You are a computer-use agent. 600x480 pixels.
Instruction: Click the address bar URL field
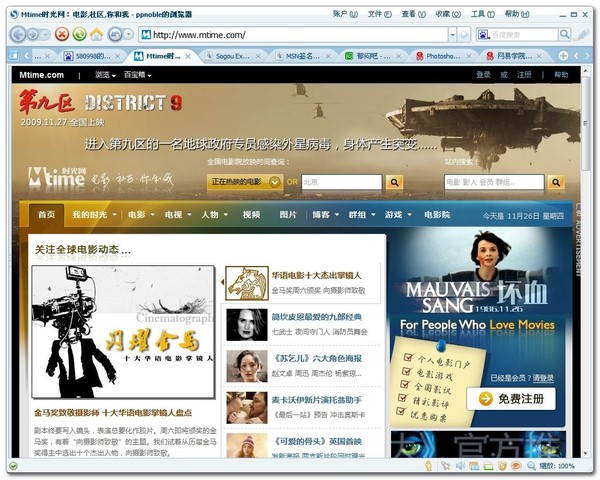point(293,35)
